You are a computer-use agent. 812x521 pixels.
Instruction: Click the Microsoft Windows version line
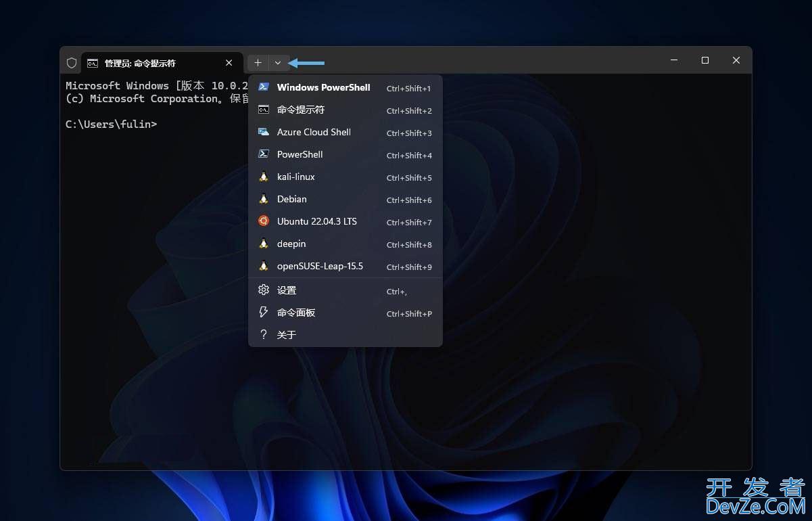157,86
